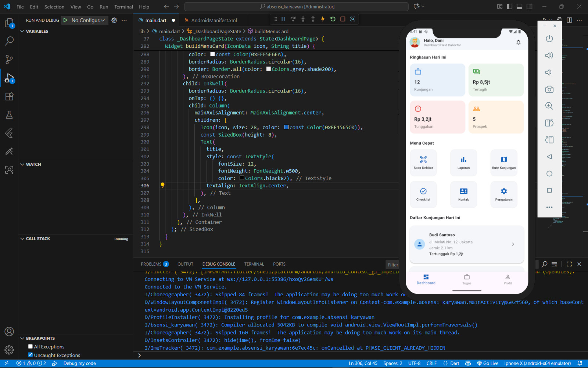Toggle the primary sidebar layout button
The width and height of the screenshot is (588, 368).
[509, 7]
